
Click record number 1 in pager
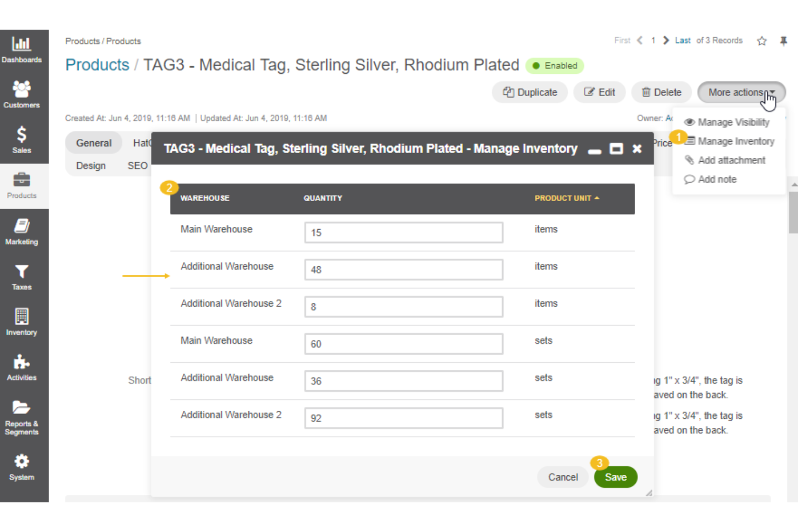point(653,40)
